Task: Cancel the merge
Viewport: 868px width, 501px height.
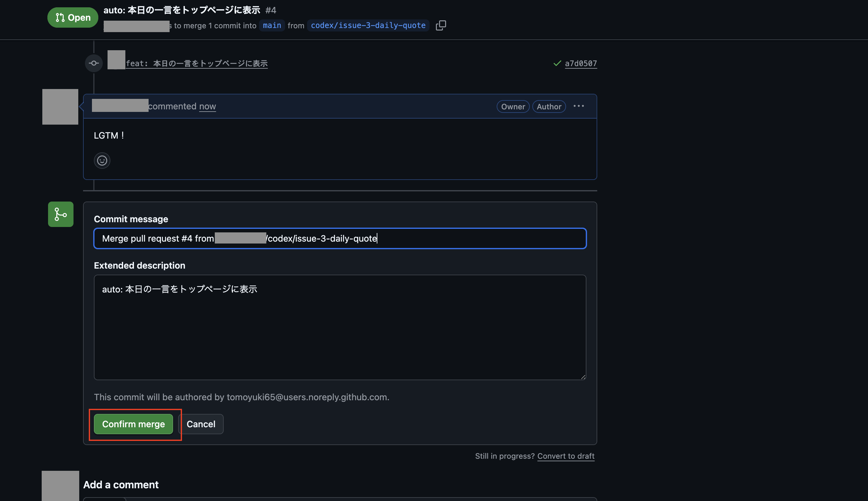Action: tap(201, 424)
